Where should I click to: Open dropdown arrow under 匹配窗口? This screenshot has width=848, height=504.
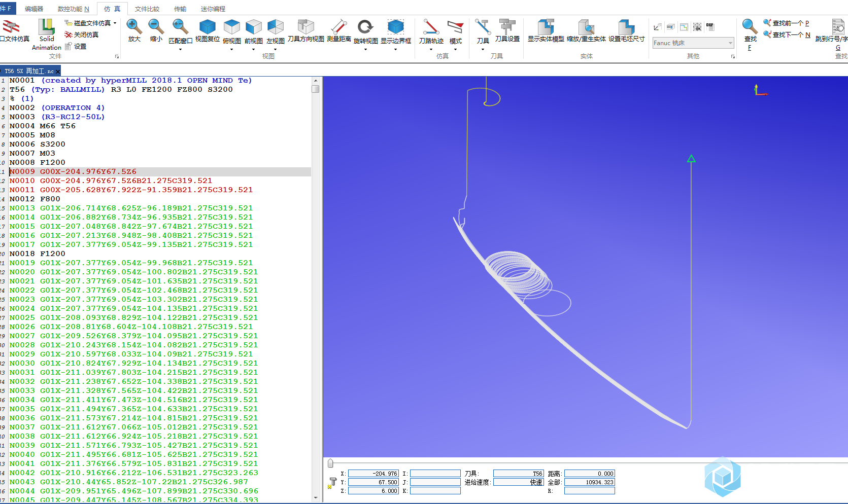(x=180, y=49)
